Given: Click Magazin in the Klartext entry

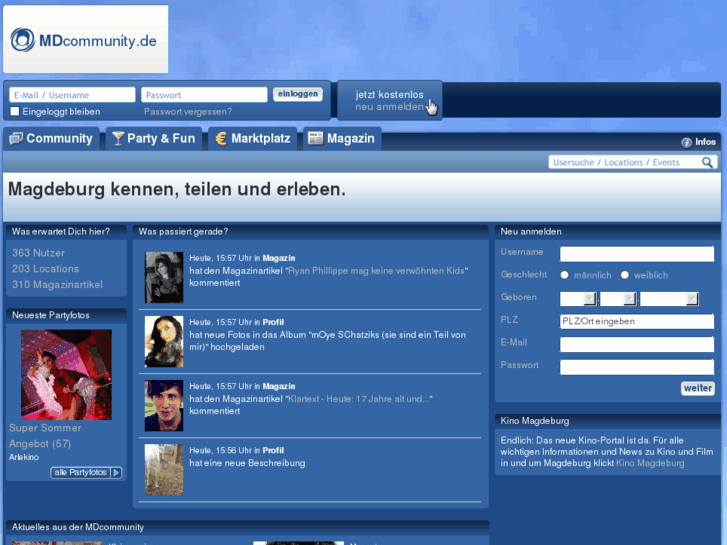Looking at the screenshot, I should tap(279, 386).
